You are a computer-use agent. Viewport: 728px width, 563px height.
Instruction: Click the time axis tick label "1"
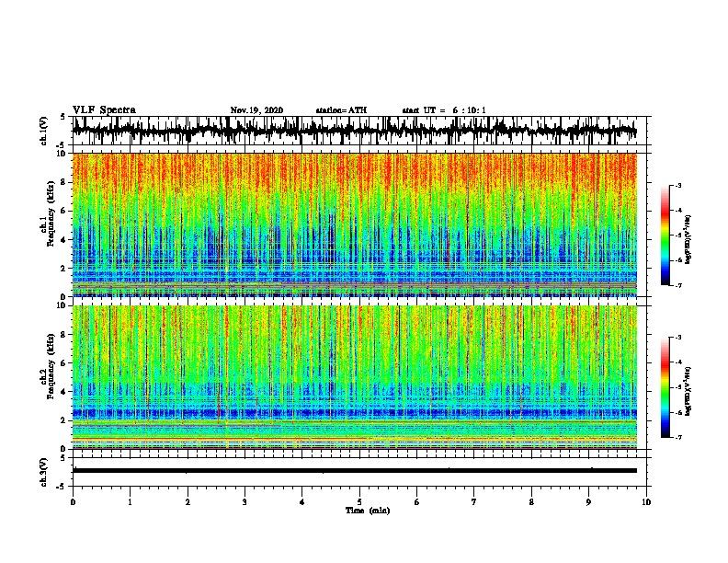[x=130, y=502]
